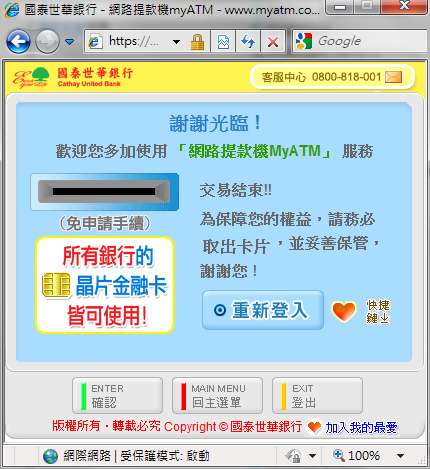Expand the address bar URL dropdown
Screen dimensions: 430x469
(176, 42)
